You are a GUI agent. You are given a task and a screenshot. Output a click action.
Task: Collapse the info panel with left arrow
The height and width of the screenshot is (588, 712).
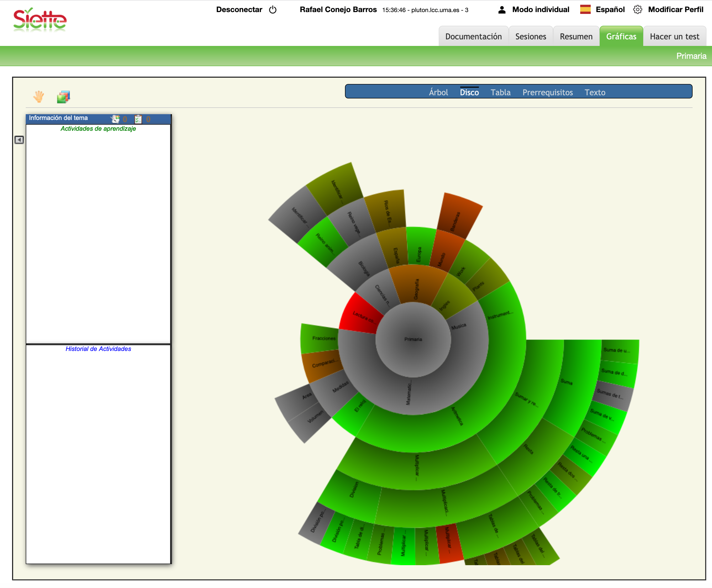pos(19,140)
